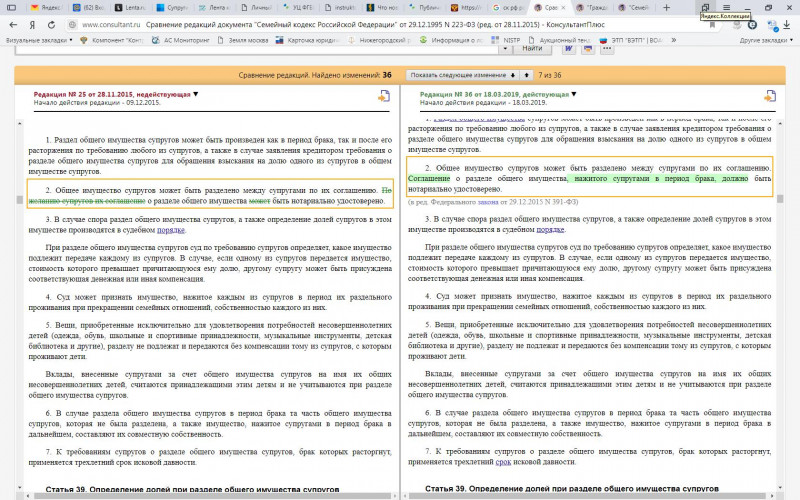
Task: Go back with the browser back arrow
Action: [x=13, y=24]
